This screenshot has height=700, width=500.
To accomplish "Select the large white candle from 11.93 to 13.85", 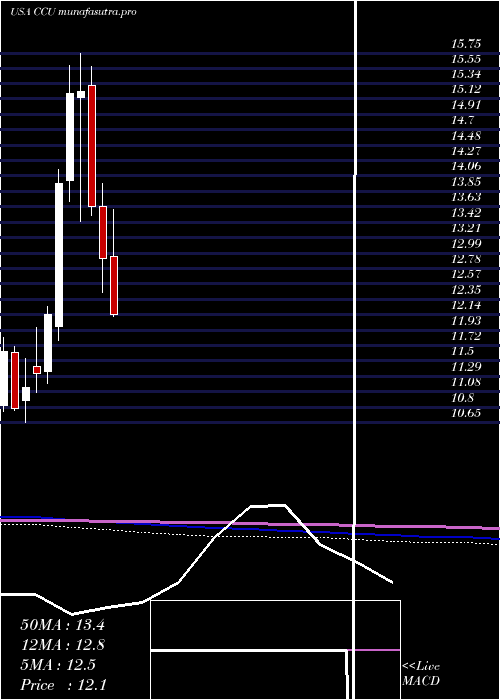I will 59,255.
